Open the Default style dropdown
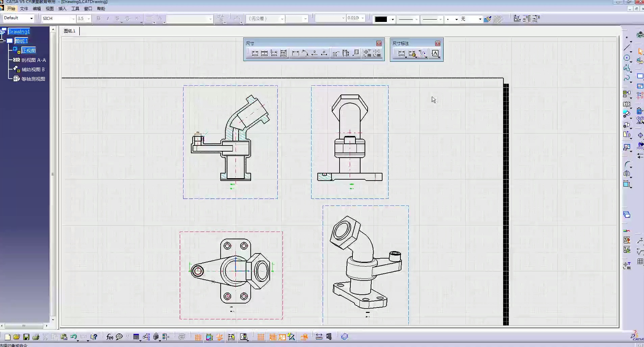The image size is (644, 347). point(31,19)
